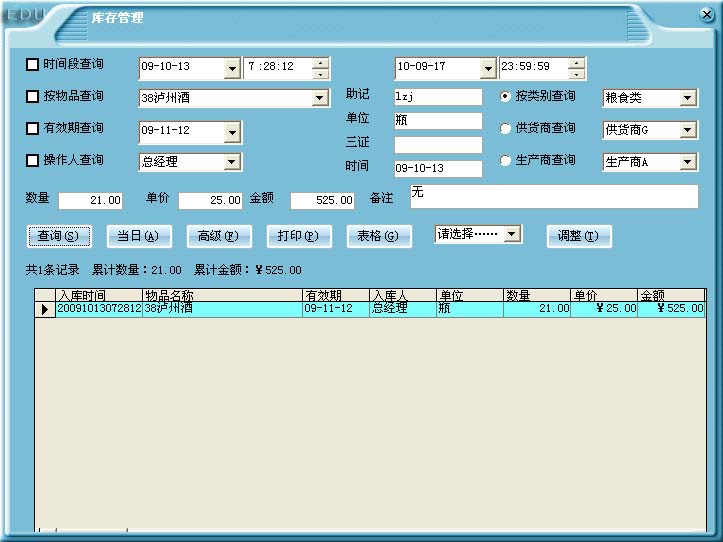This screenshot has width=723, height=542.
Task: Click the 数量 column header in table
Action: [x=537, y=295]
